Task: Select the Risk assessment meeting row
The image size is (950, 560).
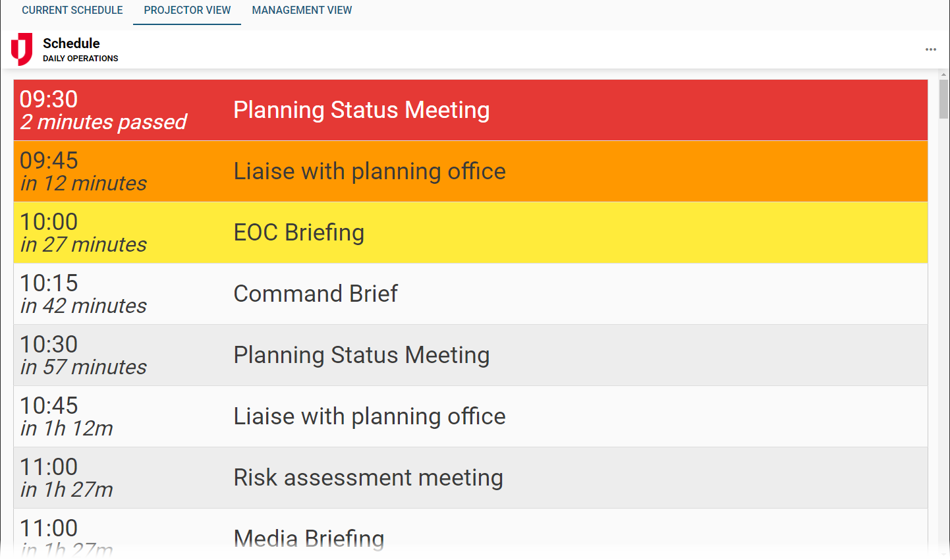Action: (470, 478)
